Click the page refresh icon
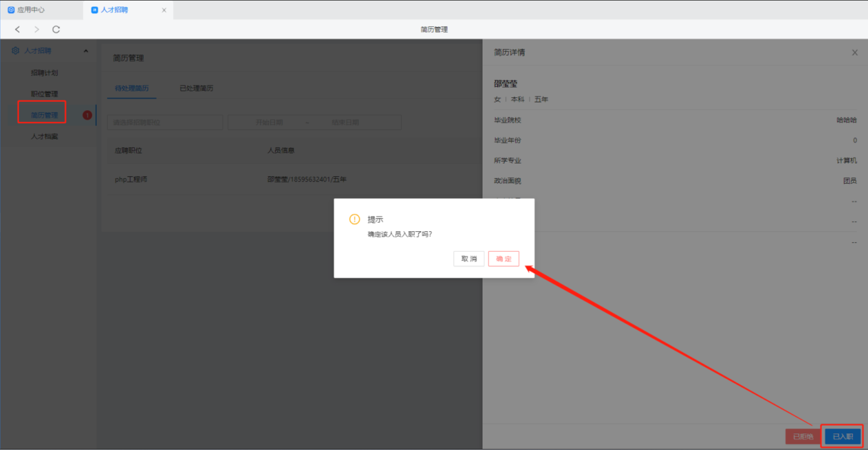The height and width of the screenshot is (450, 868). click(x=56, y=30)
